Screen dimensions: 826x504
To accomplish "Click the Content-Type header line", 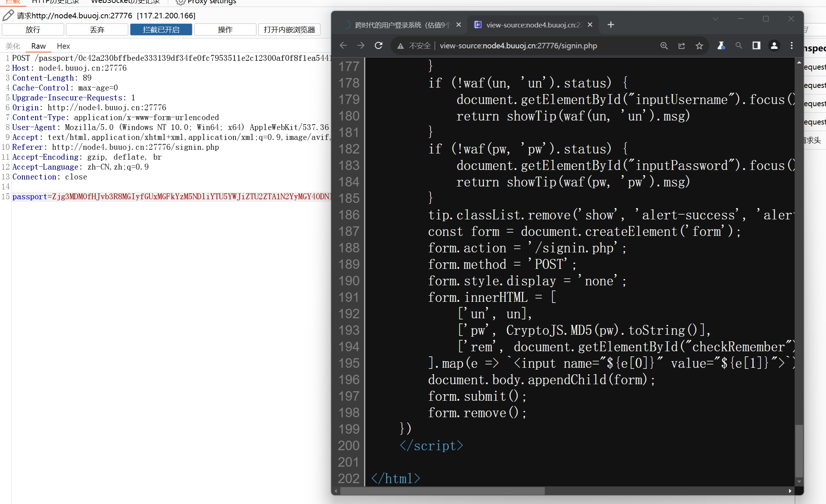I will [x=115, y=118].
